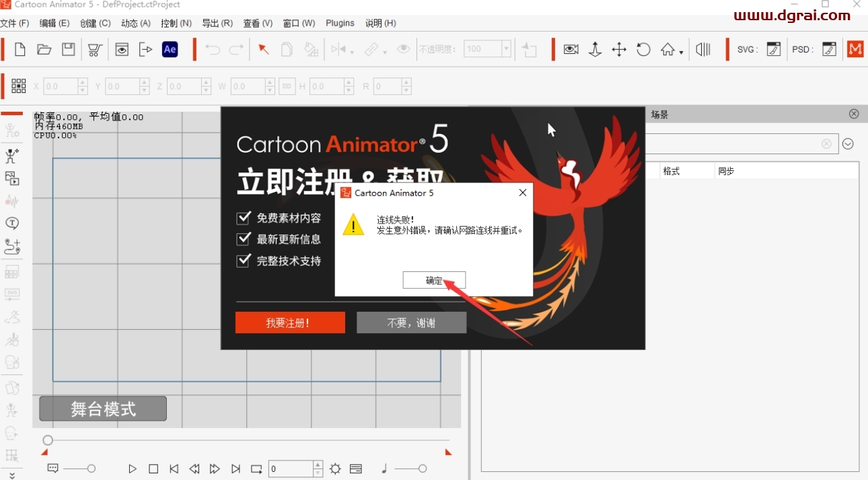Save project with the floppy disk icon
The width and height of the screenshot is (868, 480).
coord(69,49)
